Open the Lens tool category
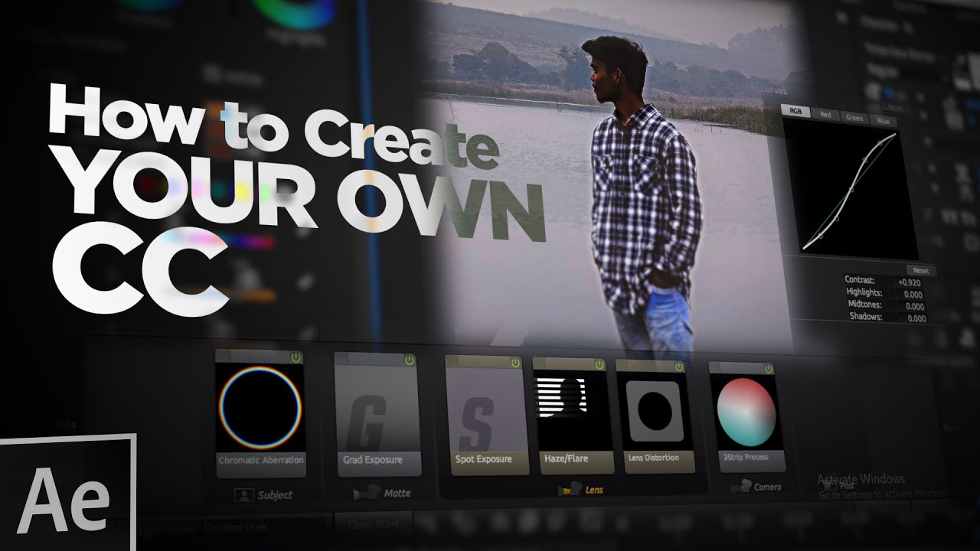Image resolution: width=980 pixels, height=551 pixels. [582, 488]
